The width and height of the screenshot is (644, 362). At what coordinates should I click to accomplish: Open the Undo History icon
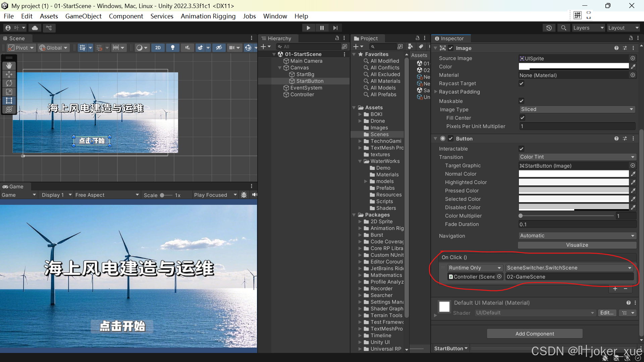click(x=549, y=28)
